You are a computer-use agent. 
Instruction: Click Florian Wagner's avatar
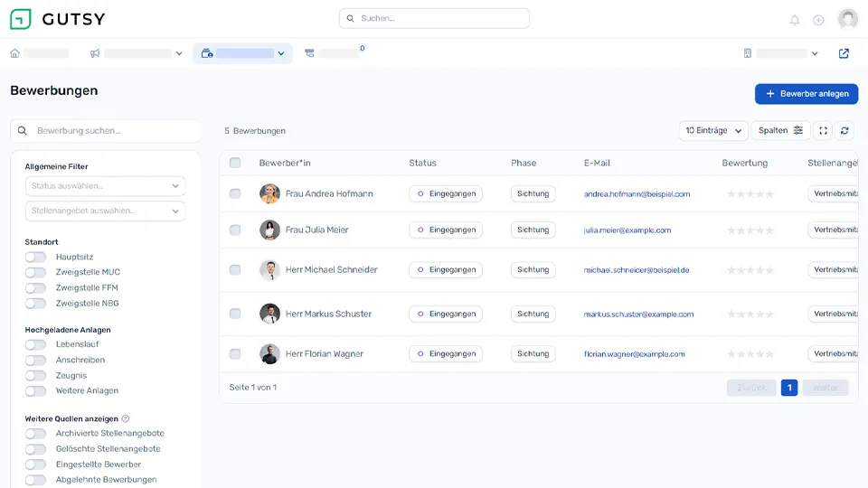click(x=269, y=353)
